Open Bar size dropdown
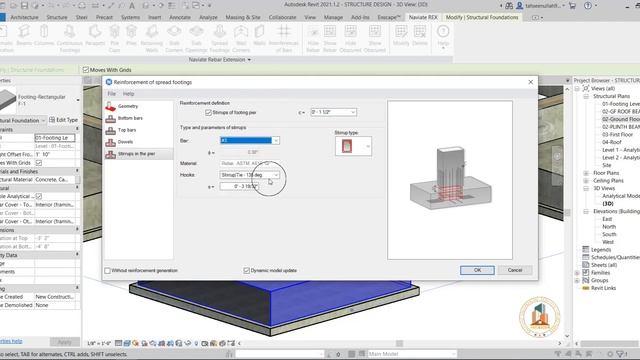This screenshot has height=360, width=640. click(x=276, y=140)
